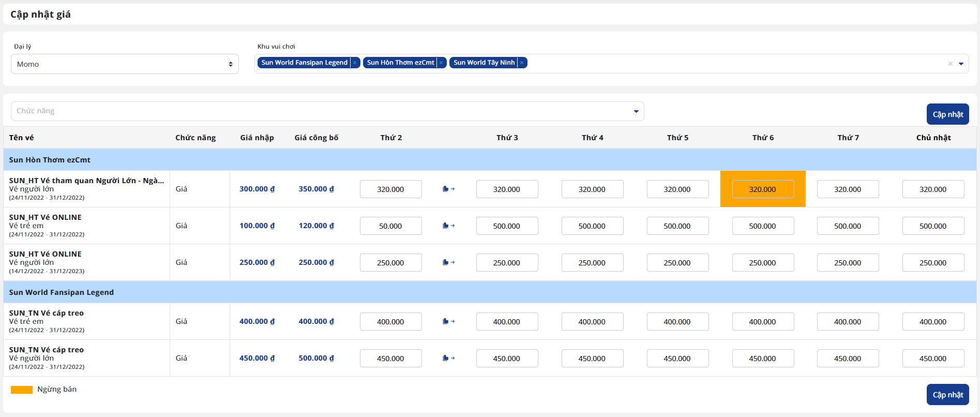Screen dimensions: 980x417
Task: Expand Khu vui chơi dropdown arrow
Action: pos(961,64)
